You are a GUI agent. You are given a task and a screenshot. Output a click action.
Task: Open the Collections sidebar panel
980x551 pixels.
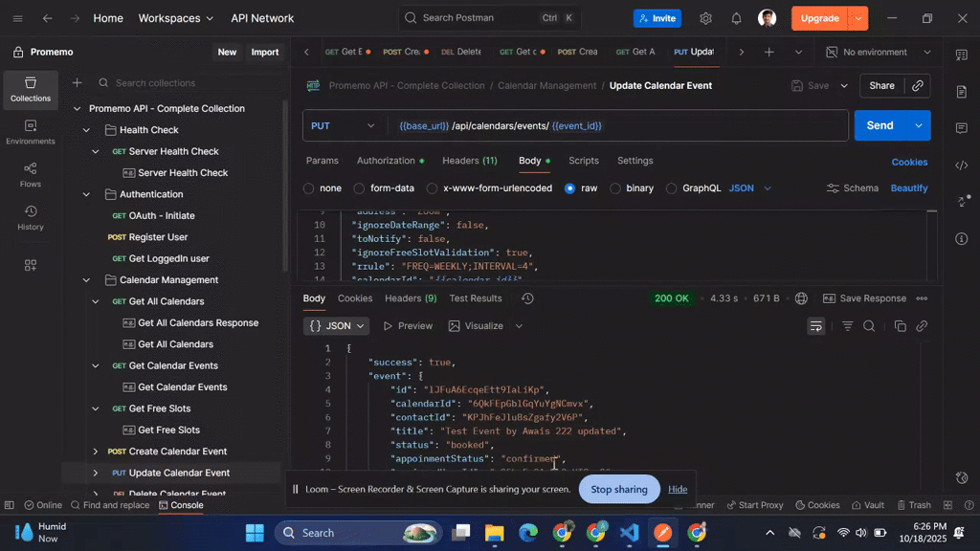[30, 89]
